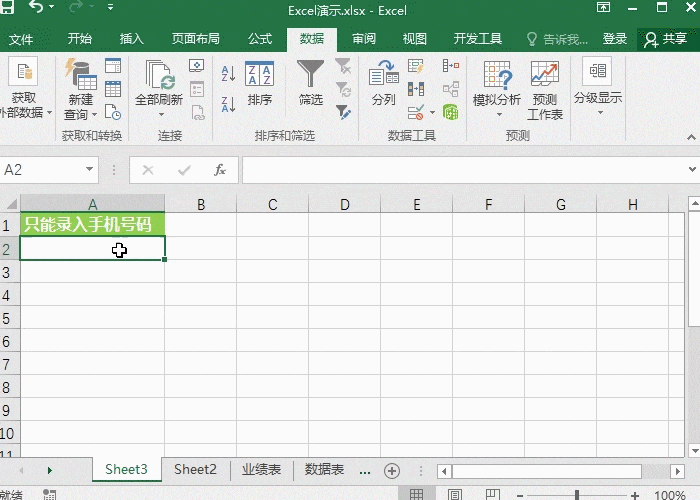Image resolution: width=700 pixels, height=500 pixels.
Task: Click the Select All corner triangle
Action: 11,204
